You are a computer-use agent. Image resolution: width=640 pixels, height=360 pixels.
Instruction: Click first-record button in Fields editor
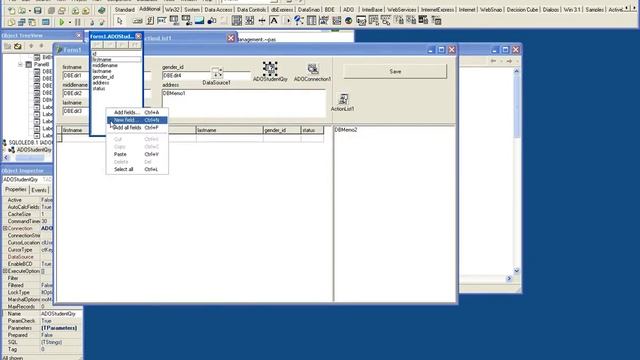pos(97,44)
